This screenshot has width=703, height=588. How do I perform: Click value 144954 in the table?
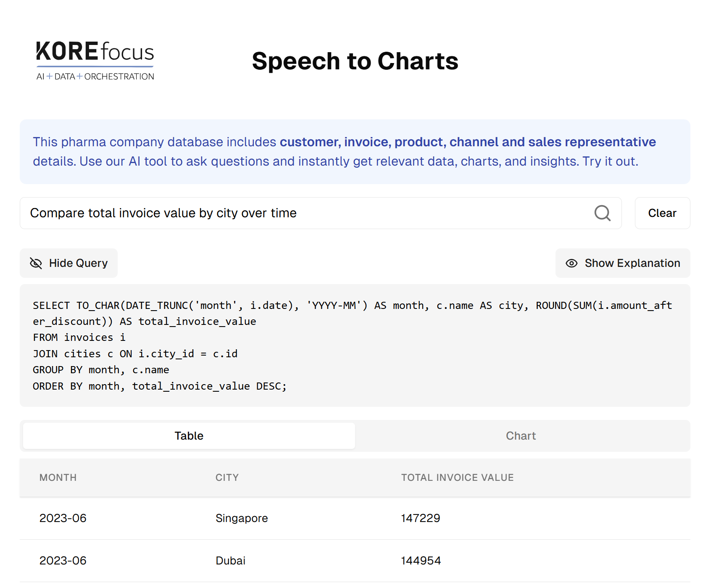[x=421, y=561]
